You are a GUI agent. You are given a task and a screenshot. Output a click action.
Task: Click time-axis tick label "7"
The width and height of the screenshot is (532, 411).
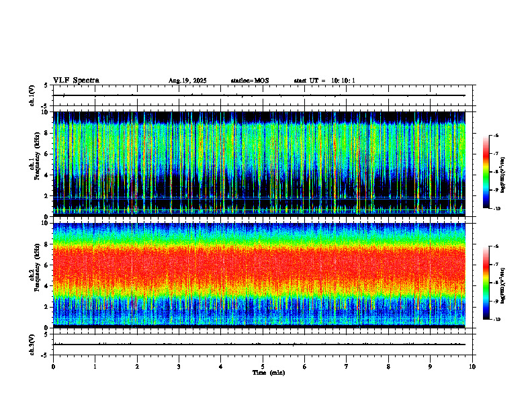click(x=347, y=367)
